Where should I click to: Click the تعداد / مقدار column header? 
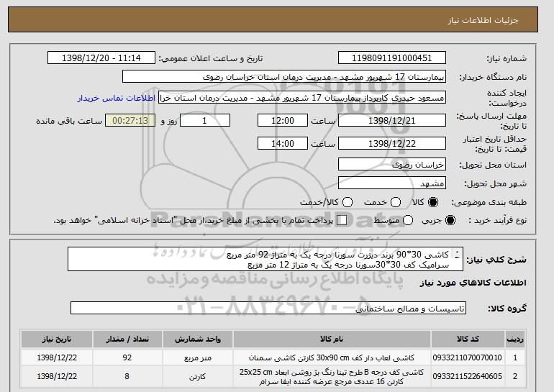[x=127, y=339]
